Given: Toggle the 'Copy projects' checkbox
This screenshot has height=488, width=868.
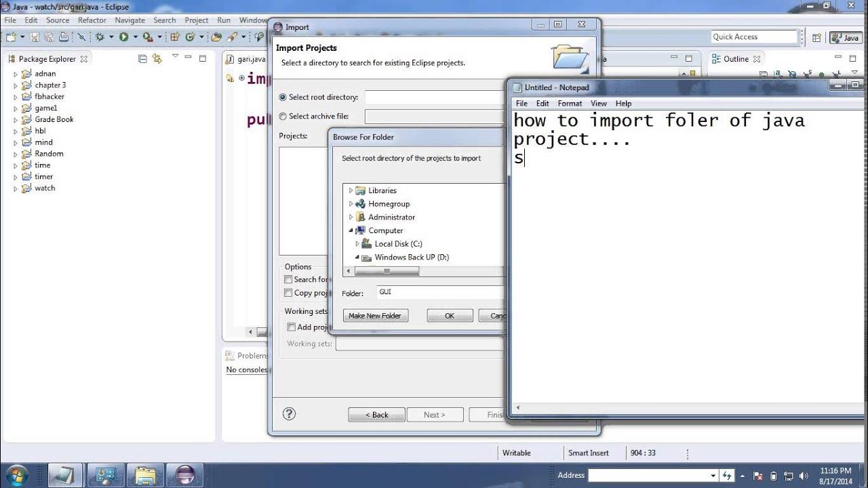Looking at the screenshot, I should pyautogui.click(x=288, y=293).
